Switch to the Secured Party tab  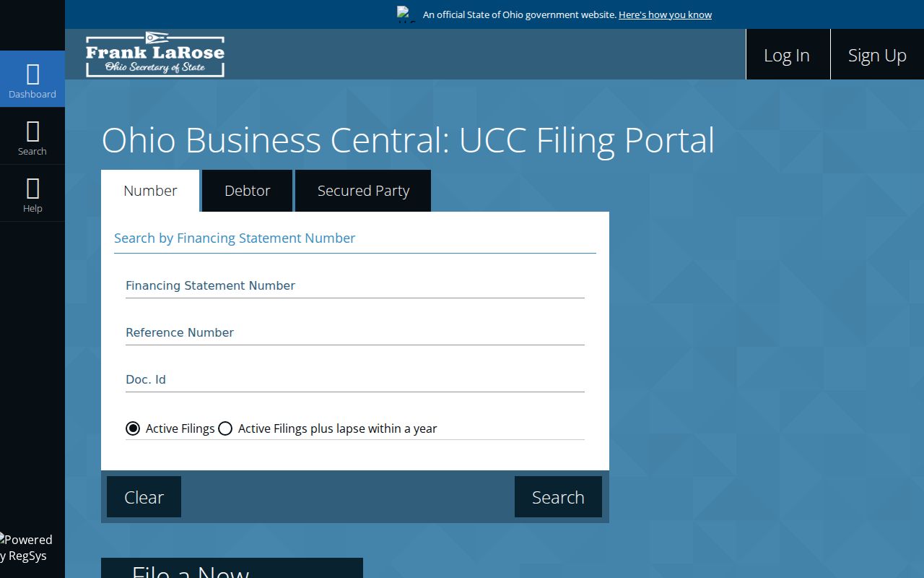[x=363, y=191]
